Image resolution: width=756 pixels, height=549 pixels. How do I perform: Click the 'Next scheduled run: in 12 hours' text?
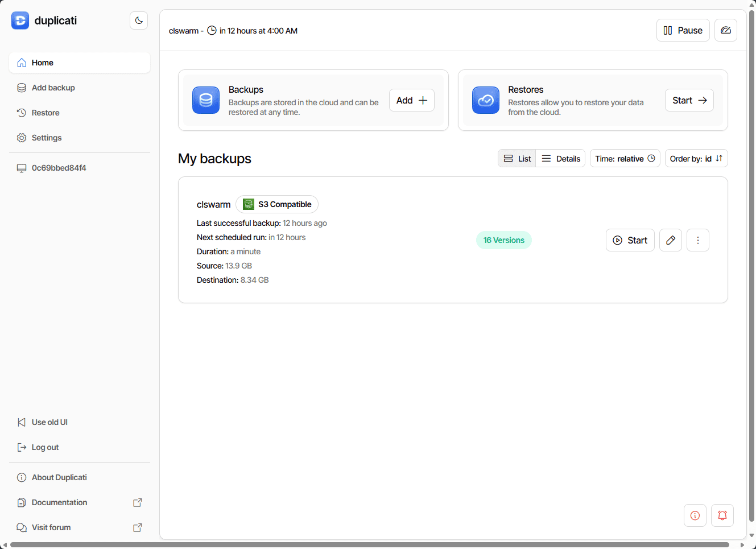click(x=251, y=237)
